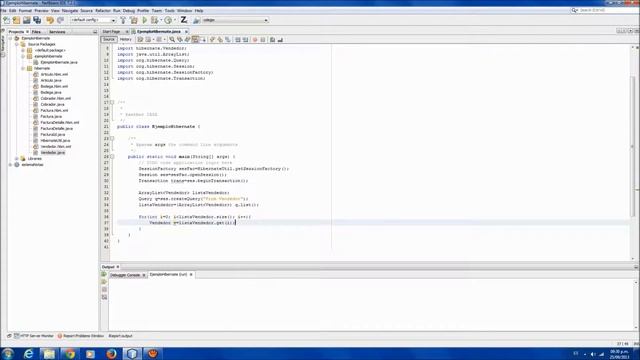
Task: Click the Profile Project clock icon
Action: click(168, 20)
